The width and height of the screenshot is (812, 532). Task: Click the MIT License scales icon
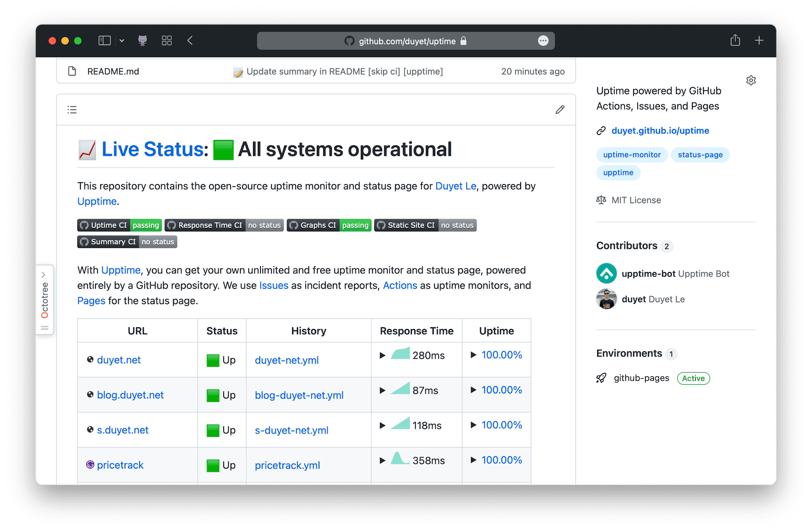pyautogui.click(x=601, y=199)
